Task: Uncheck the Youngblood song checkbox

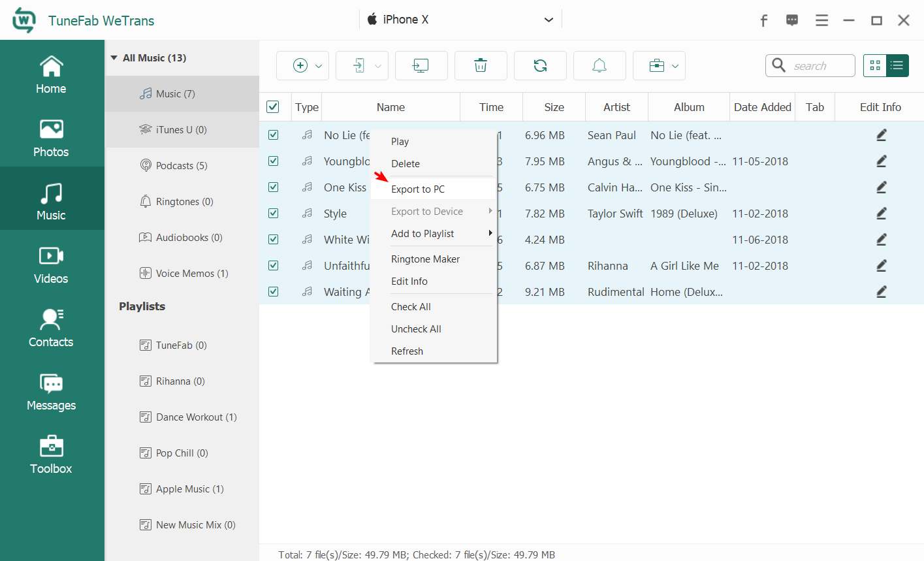Action: click(x=274, y=161)
